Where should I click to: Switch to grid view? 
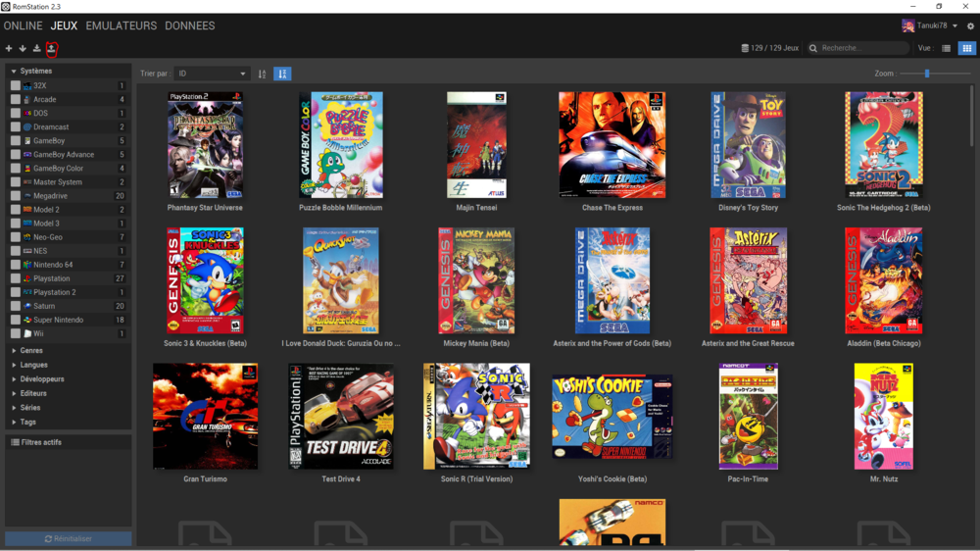pos(966,48)
